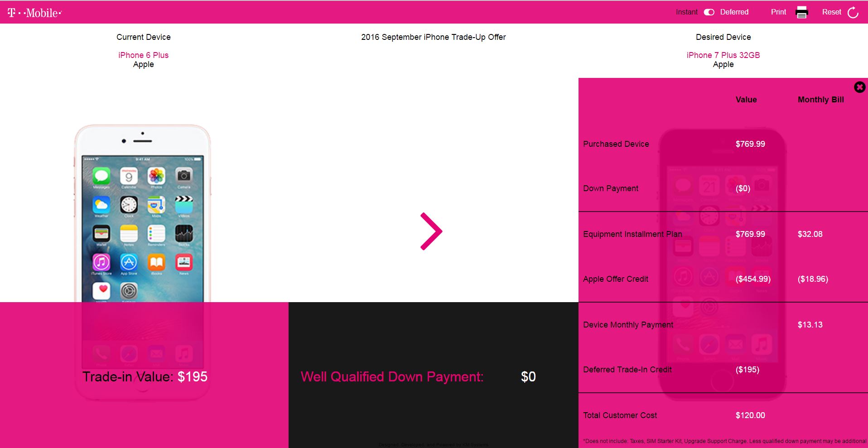Select the iPhone 6 Plus current device link

point(143,55)
